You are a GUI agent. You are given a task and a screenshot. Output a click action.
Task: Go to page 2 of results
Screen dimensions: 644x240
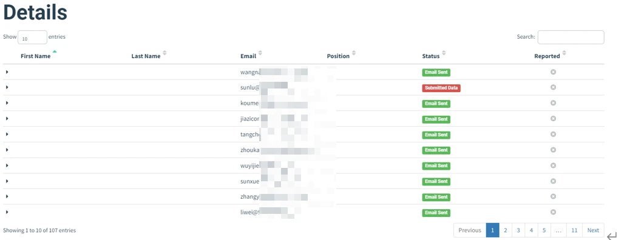pyautogui.click(x=506, y=230)
